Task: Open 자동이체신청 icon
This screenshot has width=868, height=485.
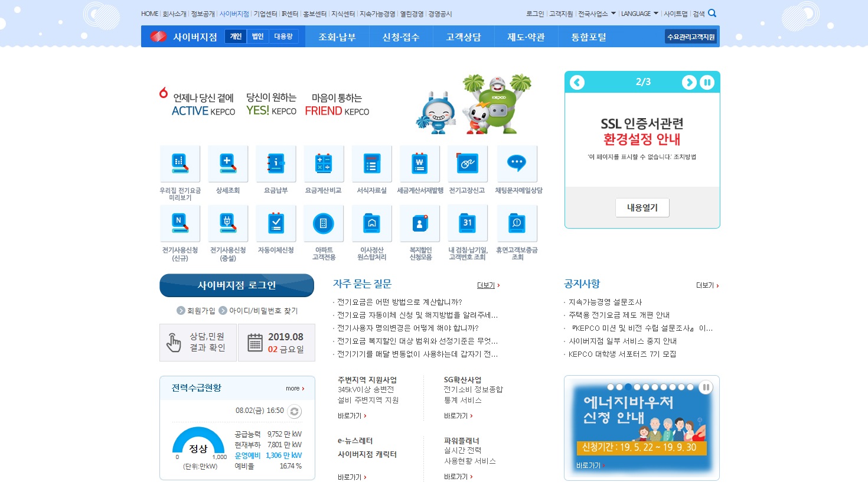Action: (x=276, y=223)
